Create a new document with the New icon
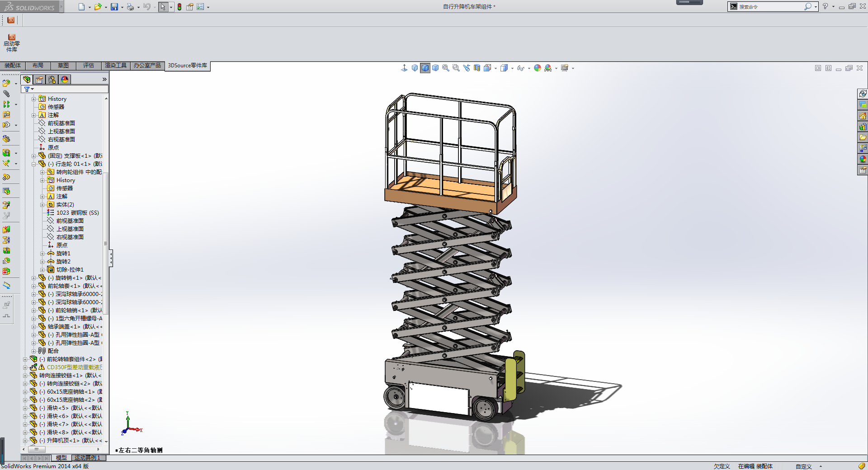The height and width of the screenshot is (470, 868). click(x=81, y=7)
